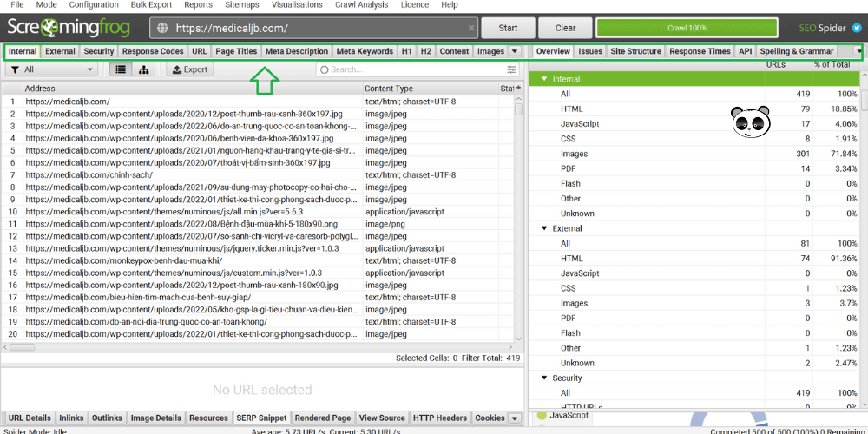Switch to tree structure view icon

point(144,69)
